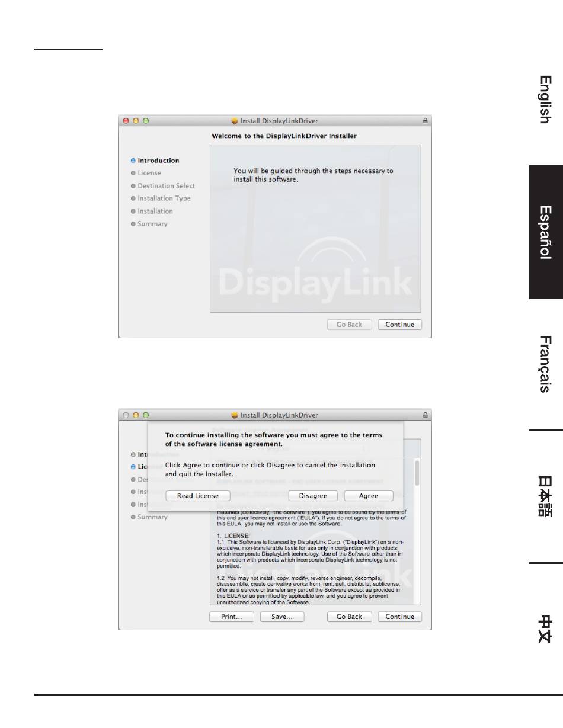
Task: Click the Disagree button on the license sheet
Action: click(313, 496)
